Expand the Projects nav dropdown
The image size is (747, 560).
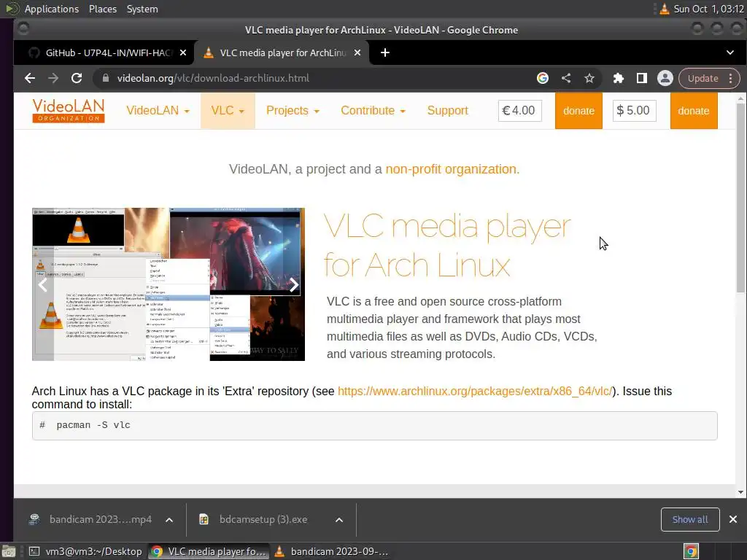point(293,111)
